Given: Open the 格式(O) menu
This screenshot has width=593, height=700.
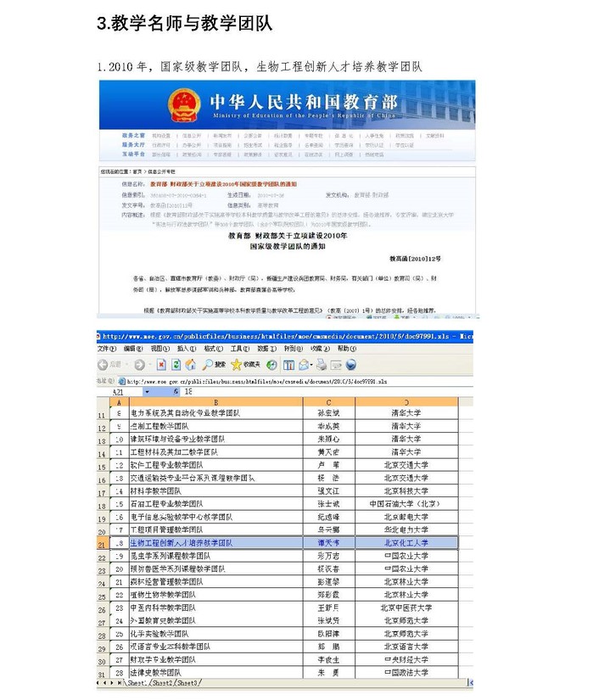Looking at the screenshot, I should coord(213,349).
